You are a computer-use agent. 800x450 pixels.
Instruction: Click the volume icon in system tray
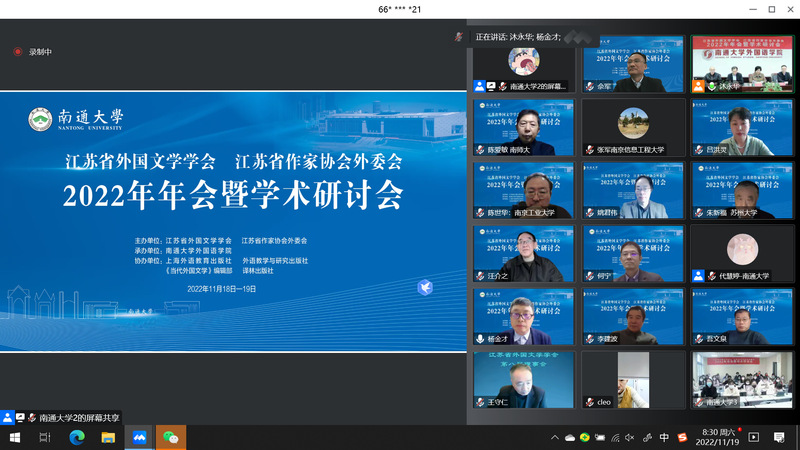(629, 437)
